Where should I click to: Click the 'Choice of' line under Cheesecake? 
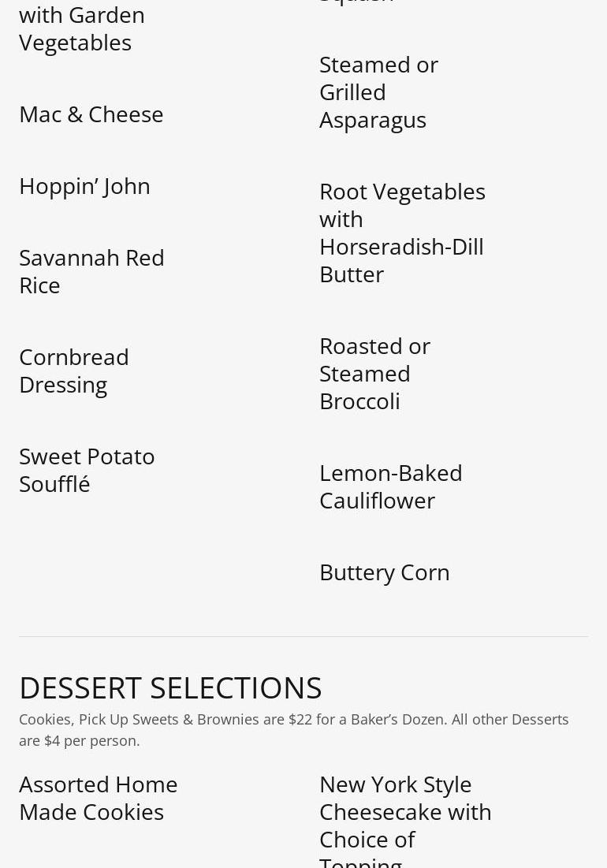367,840
